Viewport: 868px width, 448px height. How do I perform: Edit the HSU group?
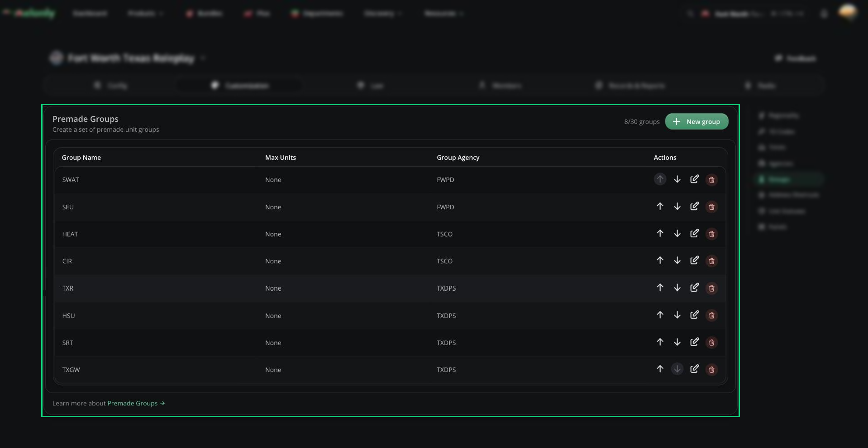(694, 315)
